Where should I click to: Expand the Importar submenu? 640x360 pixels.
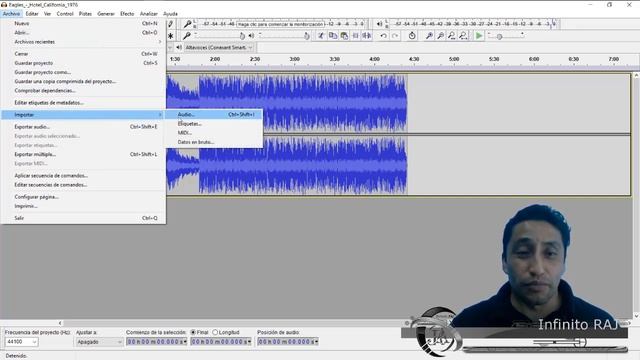[83, 115]
